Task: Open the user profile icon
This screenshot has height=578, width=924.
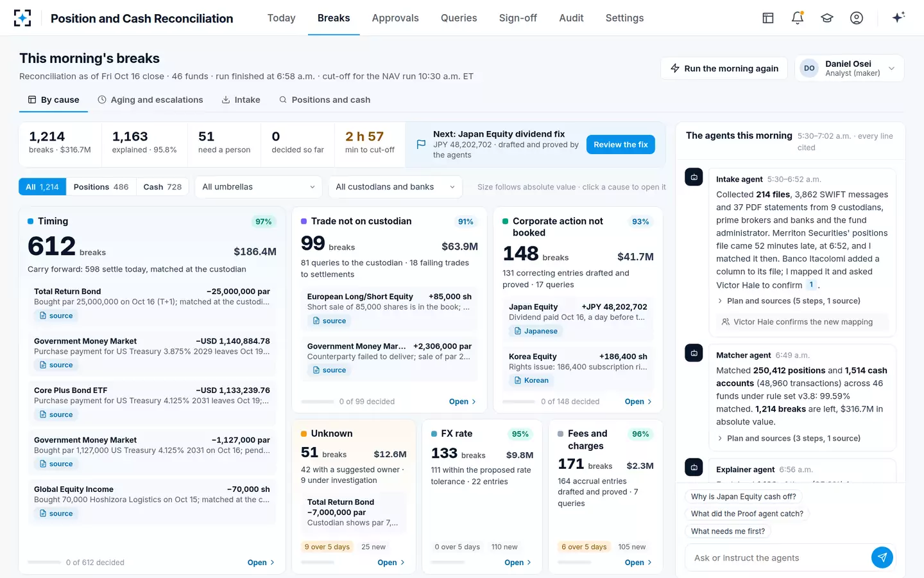Action: click(857, 18)
